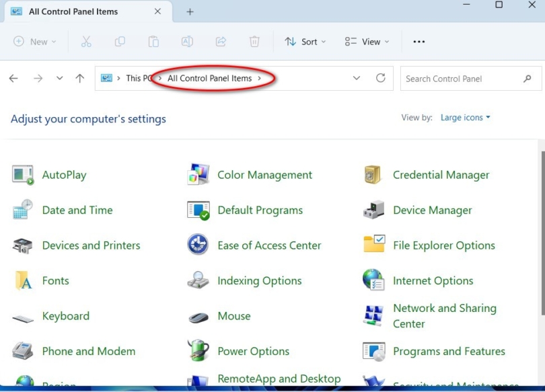Open Indexing Options
Image resolution: width=545 pixels, height=392 pixels.
tap(259, 280)
